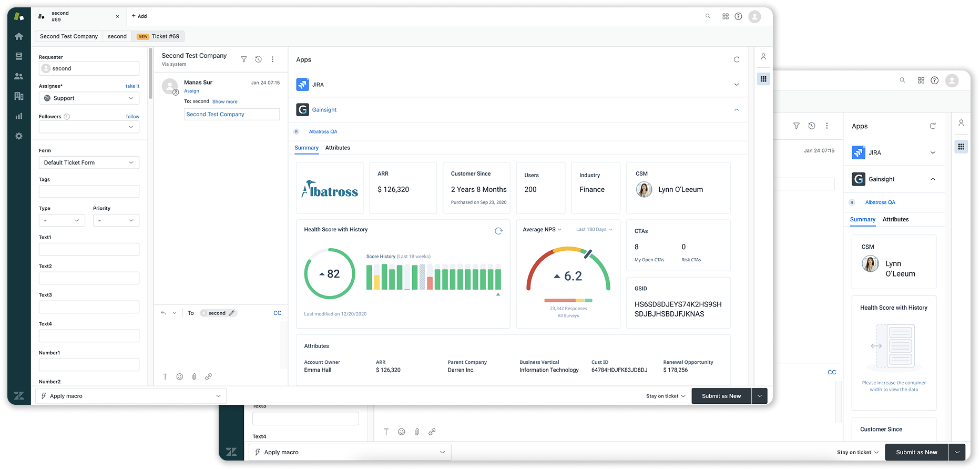
Task: Click the health score 82 ring
Action: click(330, 274)
